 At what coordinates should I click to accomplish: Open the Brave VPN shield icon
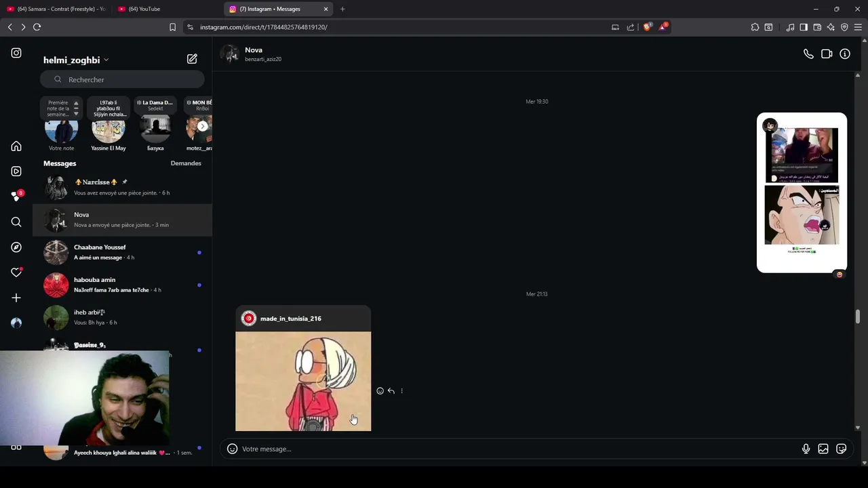coord(844,27)
